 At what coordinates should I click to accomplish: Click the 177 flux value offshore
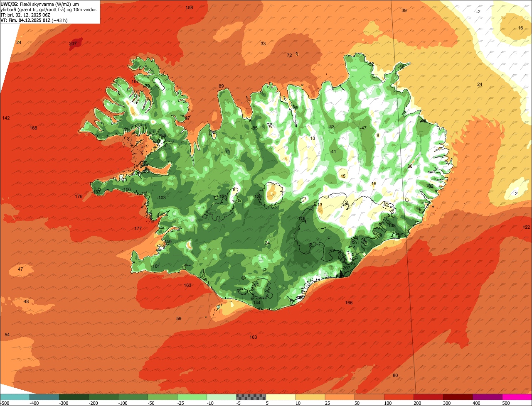tap(138, 228)
